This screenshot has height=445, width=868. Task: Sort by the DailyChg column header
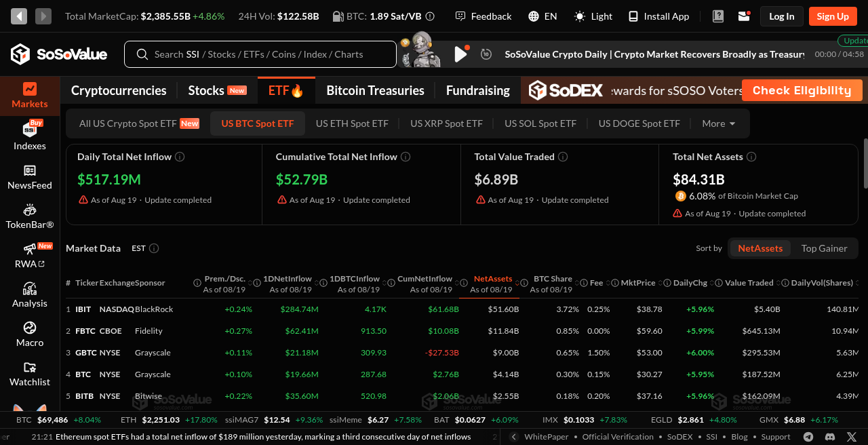(x=690, y=283)
